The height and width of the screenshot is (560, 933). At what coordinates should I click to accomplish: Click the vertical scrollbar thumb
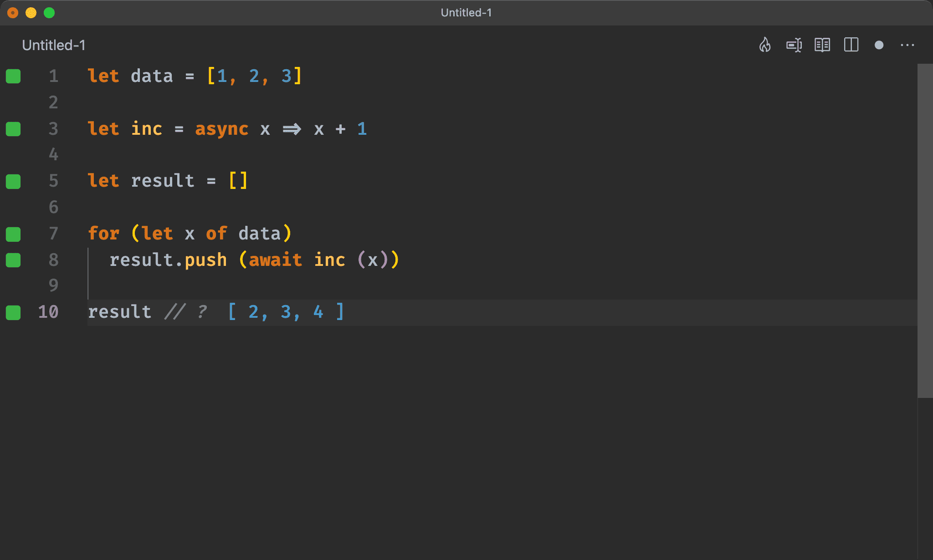[925, 230]
